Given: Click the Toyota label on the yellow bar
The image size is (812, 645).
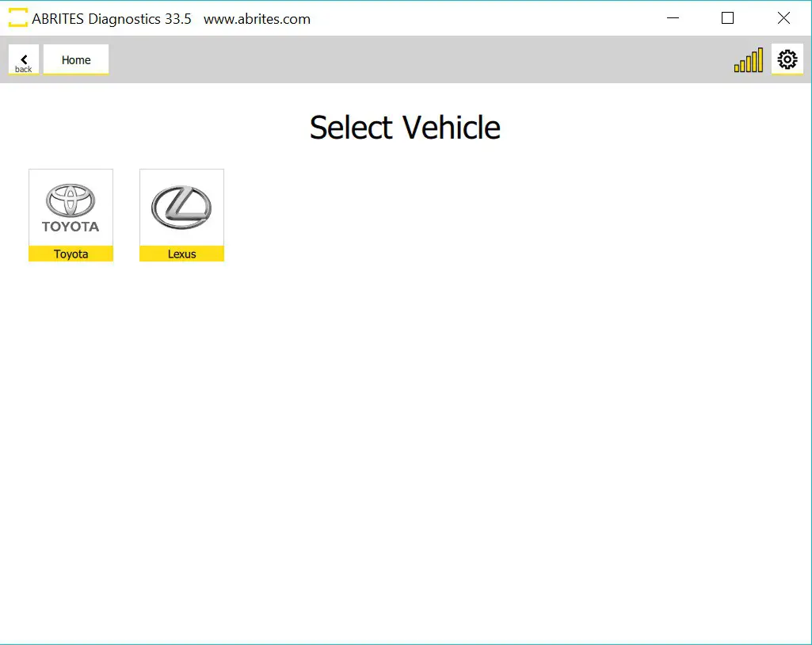Looking at the screenshot, I should (71, 254).
